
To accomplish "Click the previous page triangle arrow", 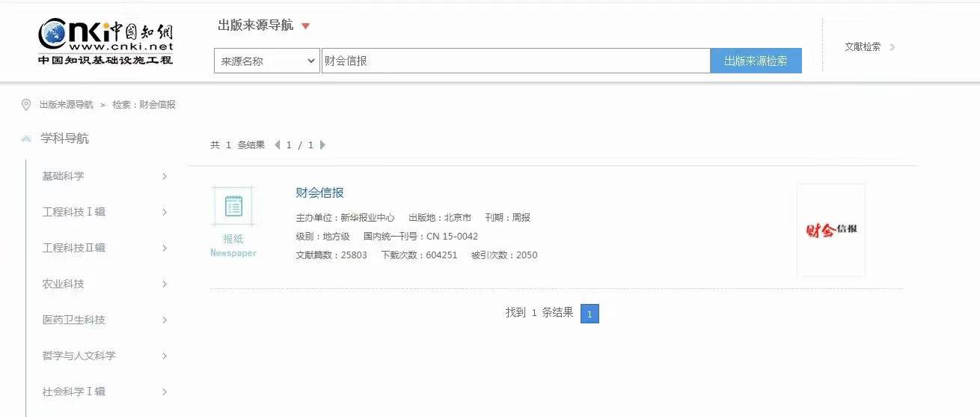I will pyautogui.click(x=277, y=144).
